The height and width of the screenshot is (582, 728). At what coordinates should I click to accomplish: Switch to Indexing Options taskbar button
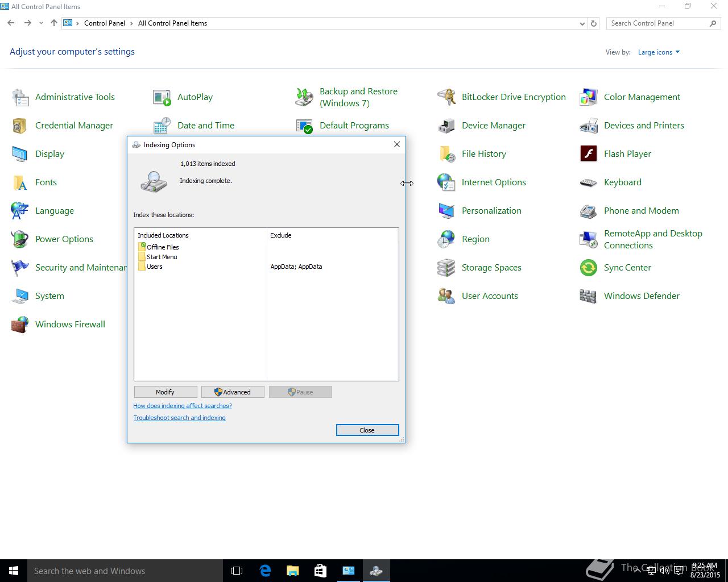point(376,571)
